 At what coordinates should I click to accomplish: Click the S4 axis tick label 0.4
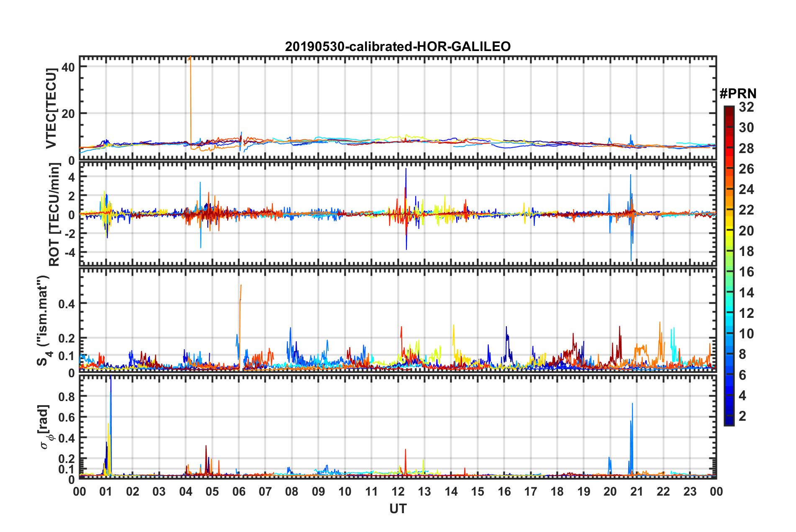(x=67, y=304)
